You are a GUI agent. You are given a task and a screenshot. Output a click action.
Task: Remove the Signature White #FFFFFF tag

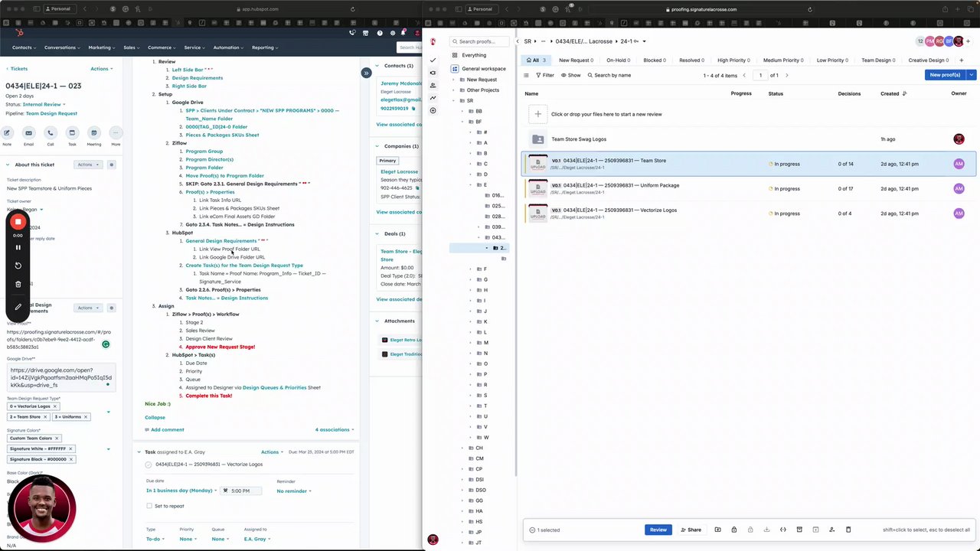coord(70,448)
